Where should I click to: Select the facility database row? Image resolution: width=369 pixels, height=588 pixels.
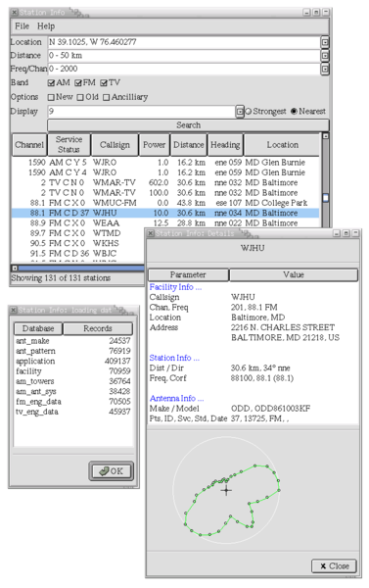point(73,371)
